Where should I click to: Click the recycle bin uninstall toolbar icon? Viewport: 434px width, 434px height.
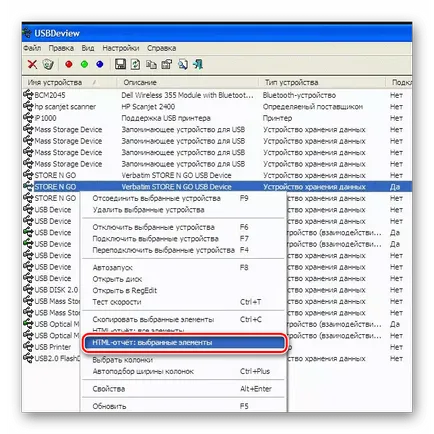click(x=48, y=64)
